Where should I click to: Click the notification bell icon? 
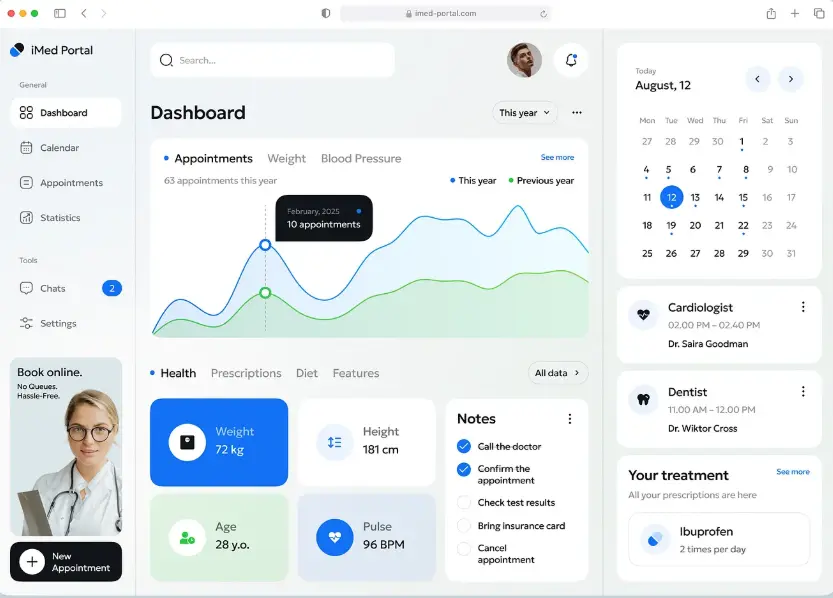pos(570,60)
